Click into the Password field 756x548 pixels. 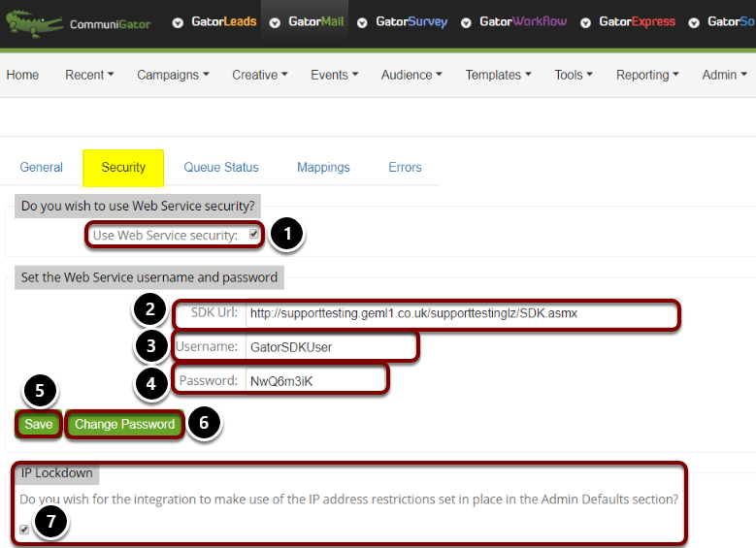coord(315,381)
